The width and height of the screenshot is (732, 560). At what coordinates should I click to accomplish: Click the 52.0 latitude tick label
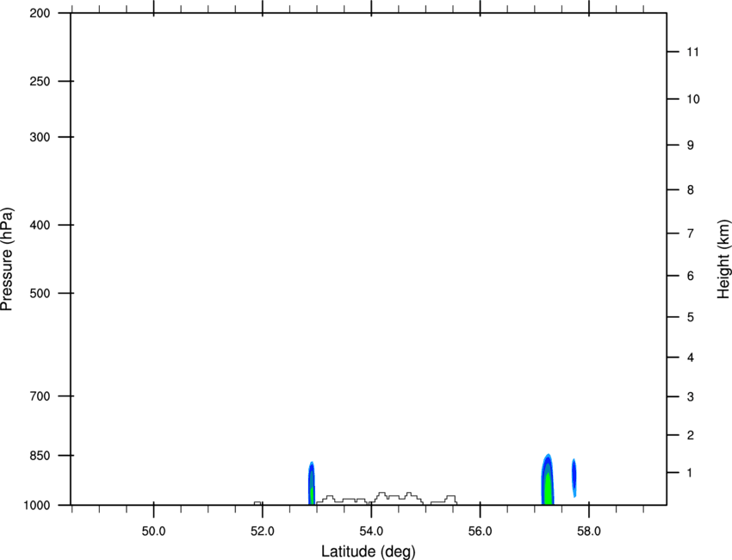coord(263,531)
